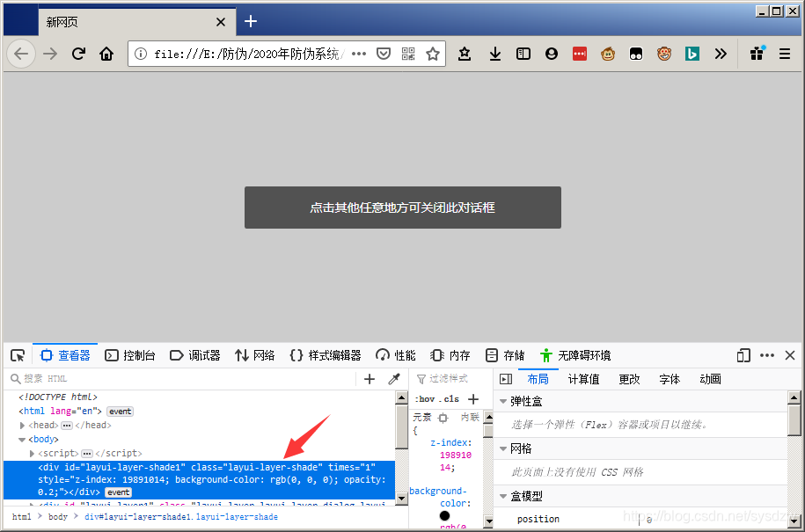The height and width of the screenshot is (532, 805).
Task: Activate the eyedropper color picker tool
Action: 394,378
